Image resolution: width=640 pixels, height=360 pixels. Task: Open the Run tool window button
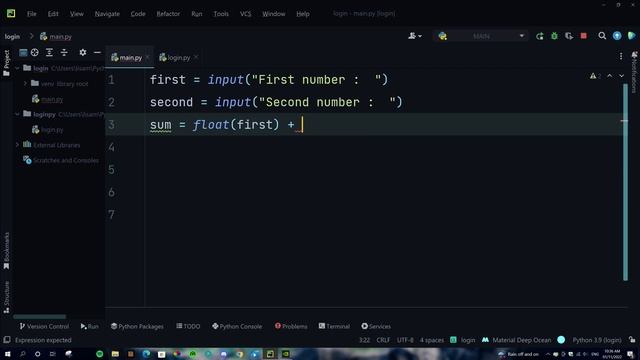[x=89, y=326]
